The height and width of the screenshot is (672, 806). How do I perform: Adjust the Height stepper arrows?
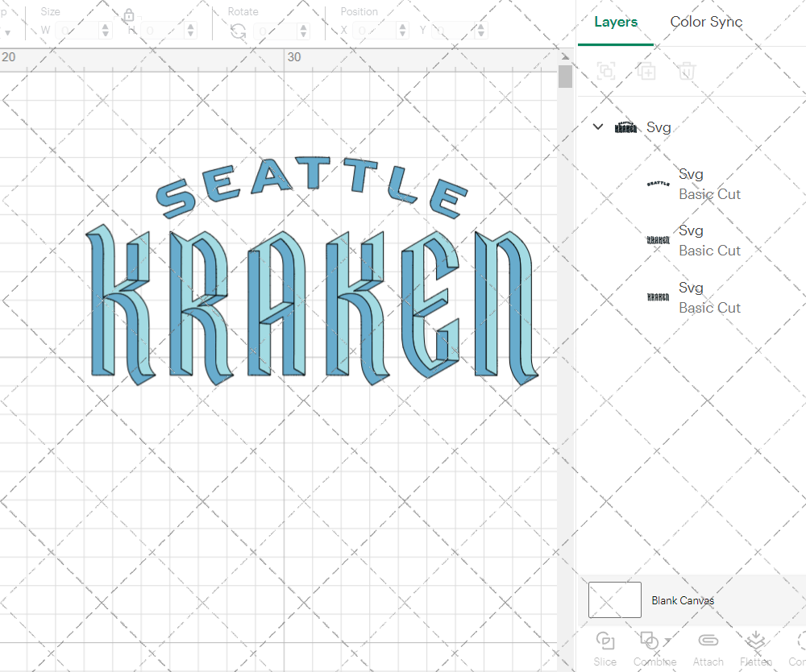pos(191,31)
